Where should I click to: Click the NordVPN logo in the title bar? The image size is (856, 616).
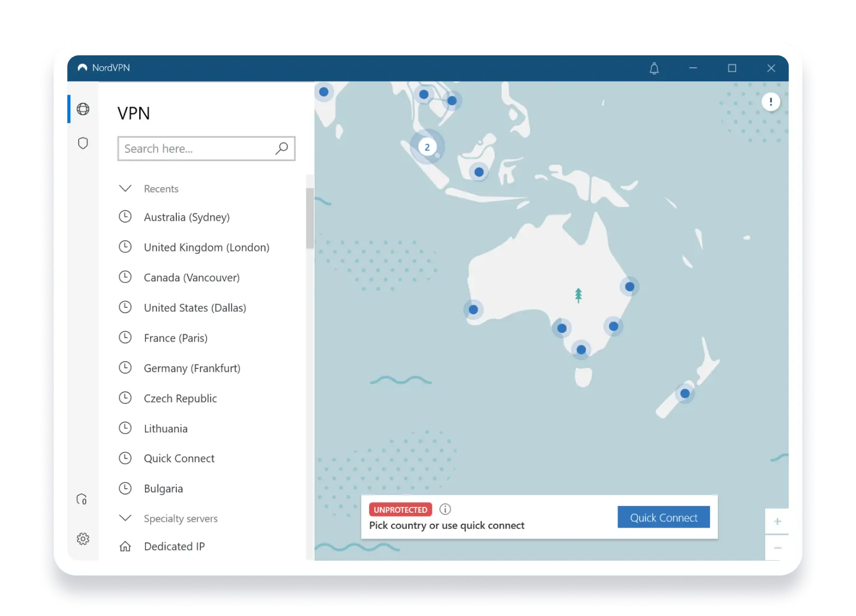point(83,67)
